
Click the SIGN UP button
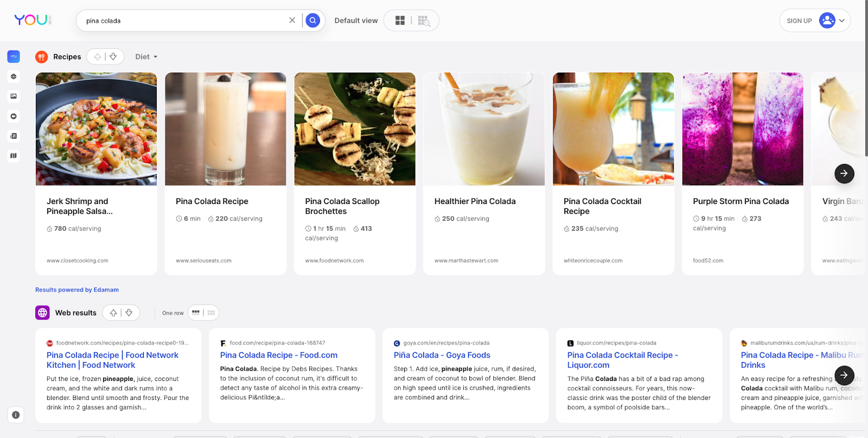pos(799,21)
